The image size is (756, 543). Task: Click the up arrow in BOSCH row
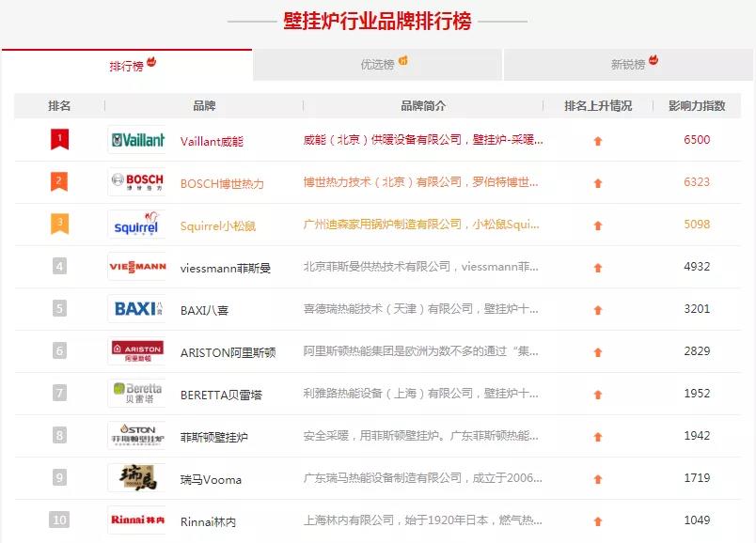tap(598, 183)
